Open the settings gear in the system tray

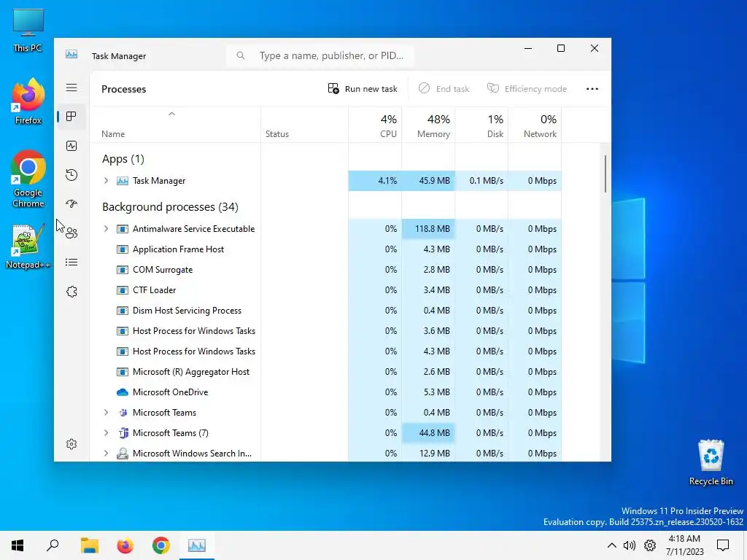click(x=650, y=545)
